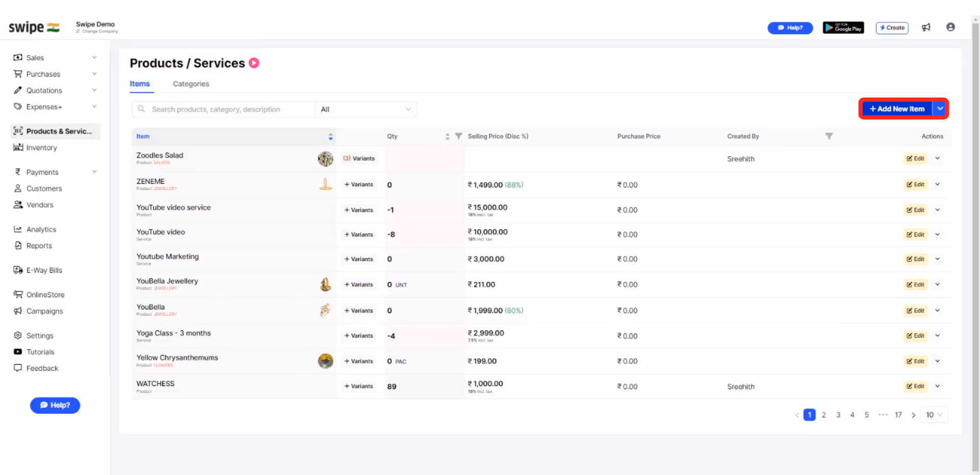Viewport: 980px width, 475px height.
Task: Edit the ZENEME item
Action: (x=916, y=184)
